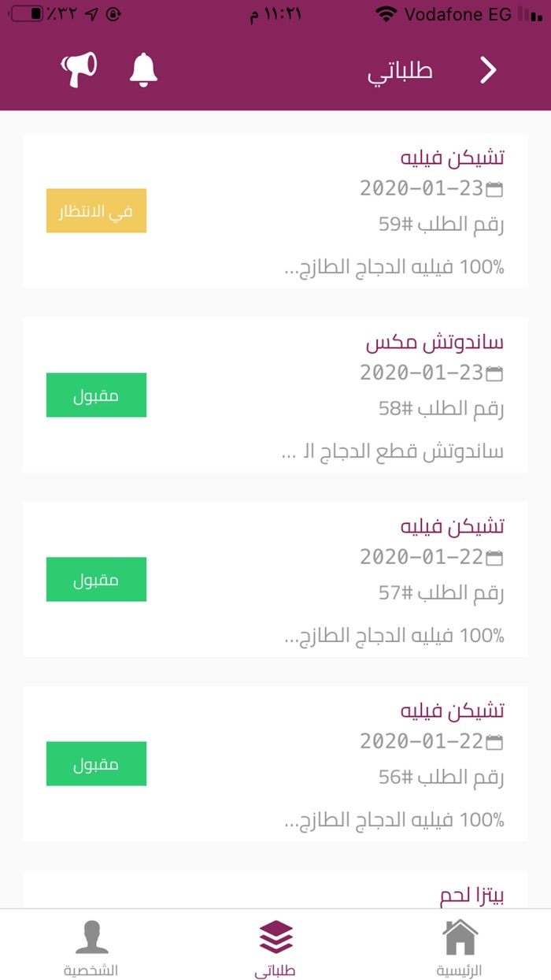Tap green مقبول badge on order #56

click(96, 763)
